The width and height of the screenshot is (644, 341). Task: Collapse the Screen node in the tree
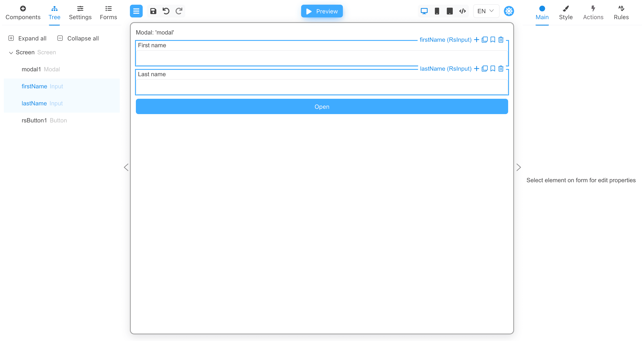point(11,53)
